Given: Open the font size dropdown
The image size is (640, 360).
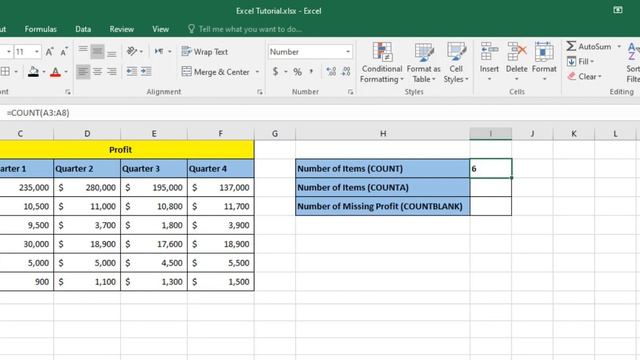Looking at the screenshot, I should (x=37, y=52).
